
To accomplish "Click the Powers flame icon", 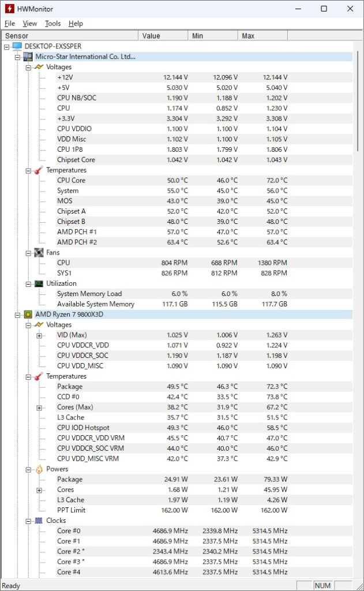I will 39,469.
